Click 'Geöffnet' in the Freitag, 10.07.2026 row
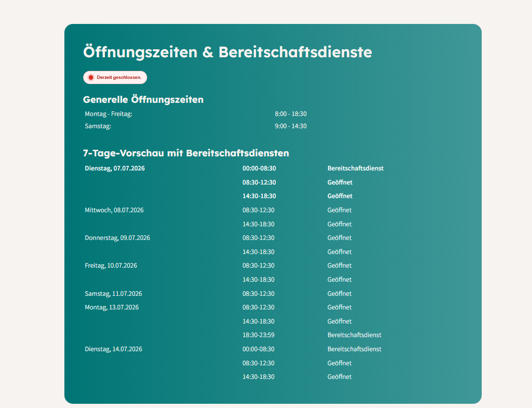The height and width of the screenshot is (408, 532). (x=340, y=266)
